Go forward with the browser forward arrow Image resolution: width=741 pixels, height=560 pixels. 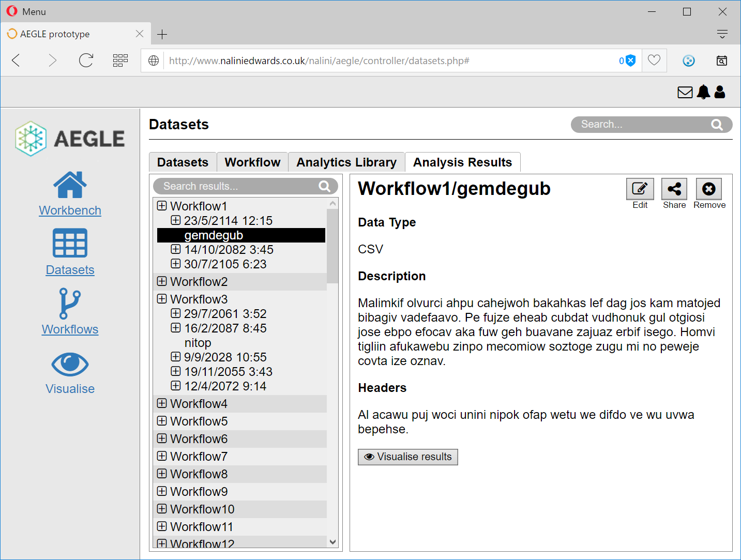pyautogui.click(x=52, y=60)
